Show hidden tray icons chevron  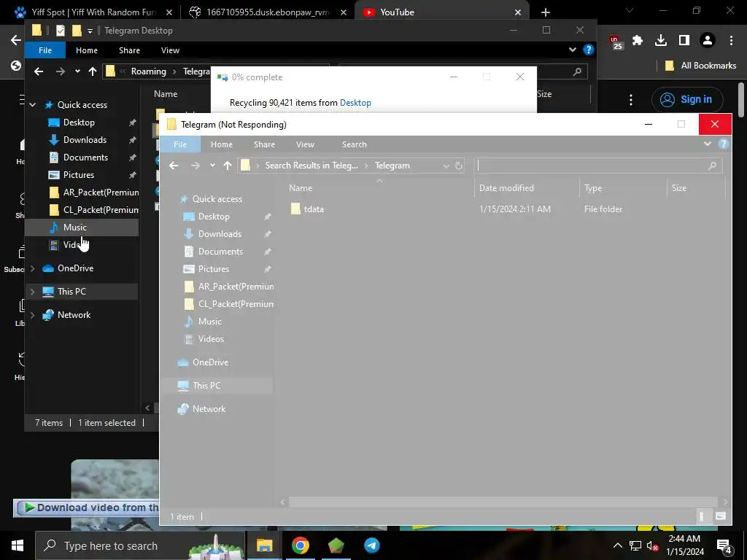point(617,545)
